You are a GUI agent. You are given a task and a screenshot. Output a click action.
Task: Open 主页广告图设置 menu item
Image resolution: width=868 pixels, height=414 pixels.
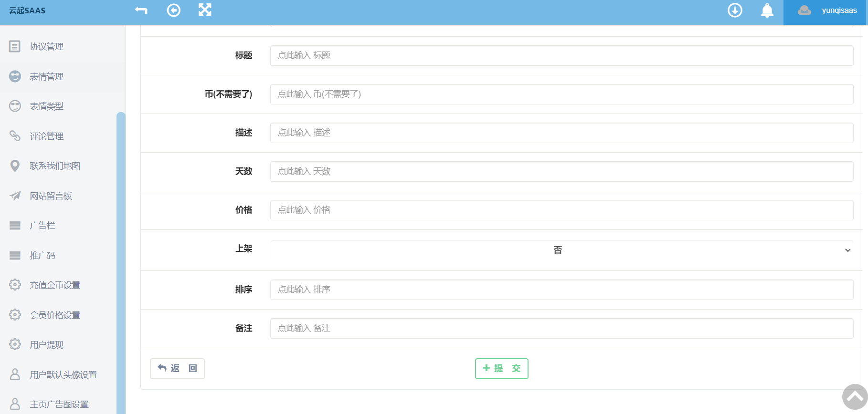[x=58, y=404]
